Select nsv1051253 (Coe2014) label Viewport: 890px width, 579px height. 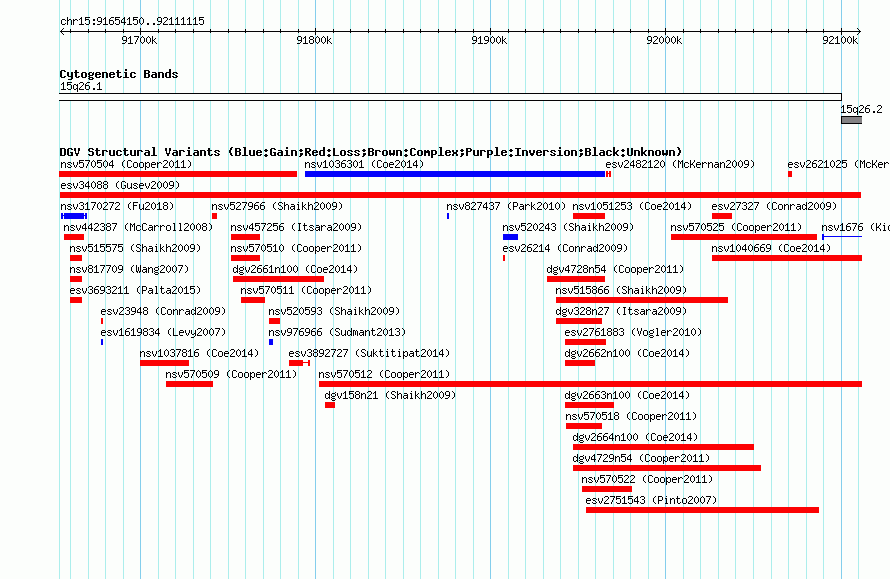tap(632, 207)
